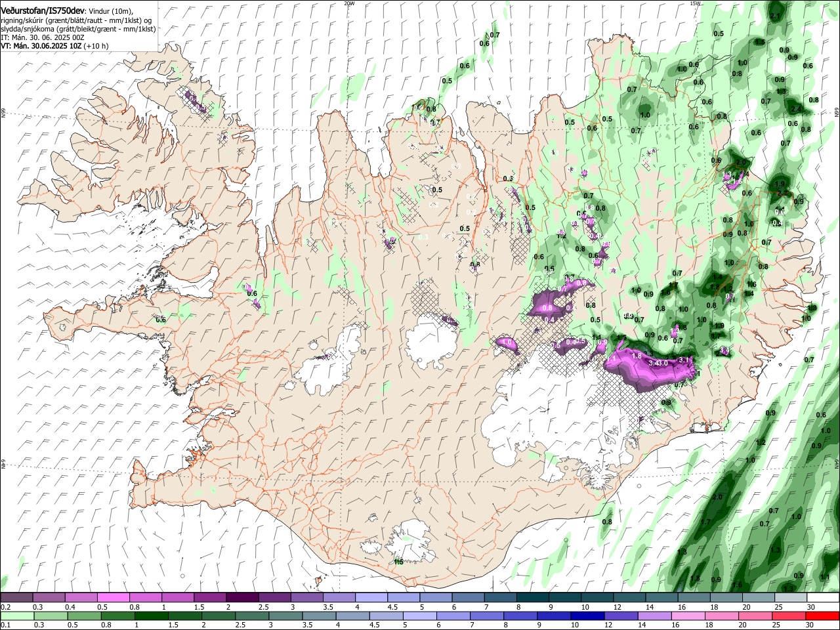
Task: Click the 0.1 label on the rain scale
Action: [x=5, y=626]
